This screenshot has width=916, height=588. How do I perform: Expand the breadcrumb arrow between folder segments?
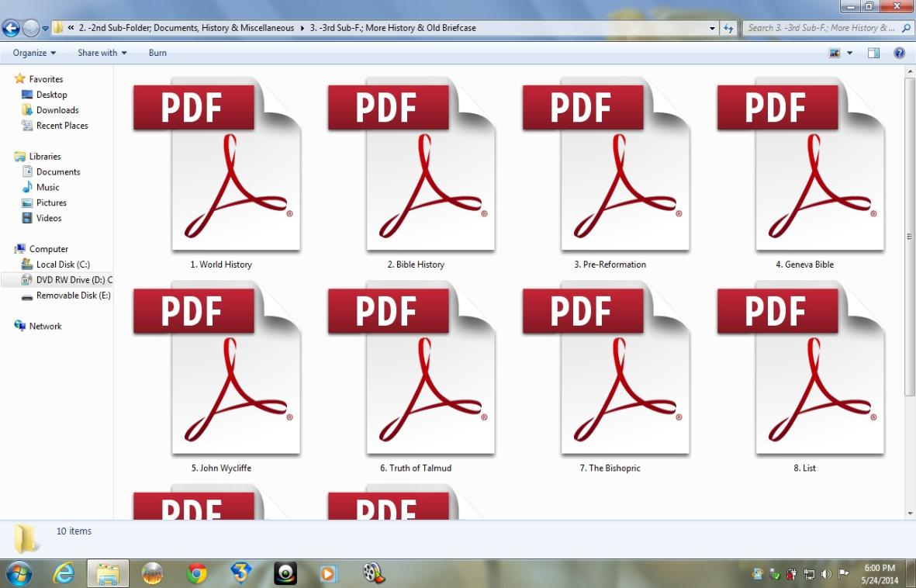coord(302,27)
